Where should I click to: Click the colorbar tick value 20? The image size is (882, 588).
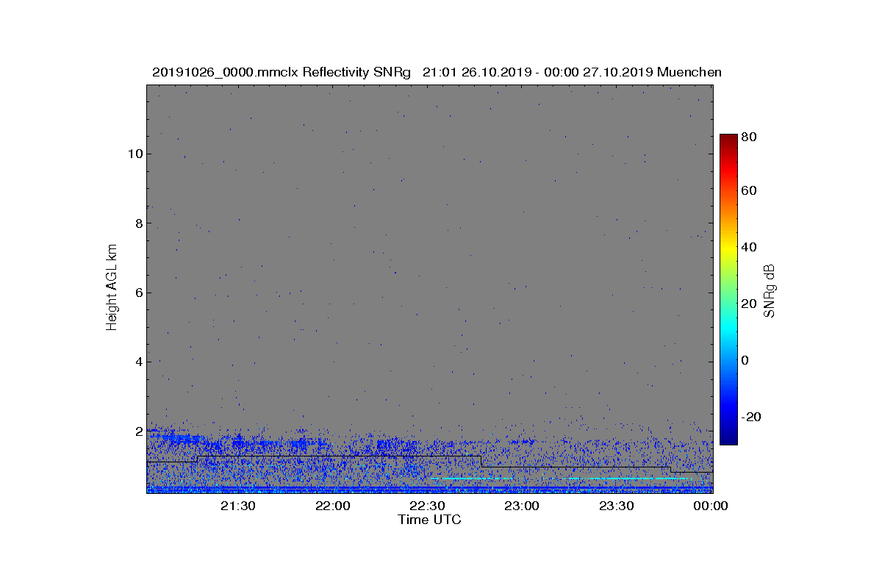coord(750,304)
